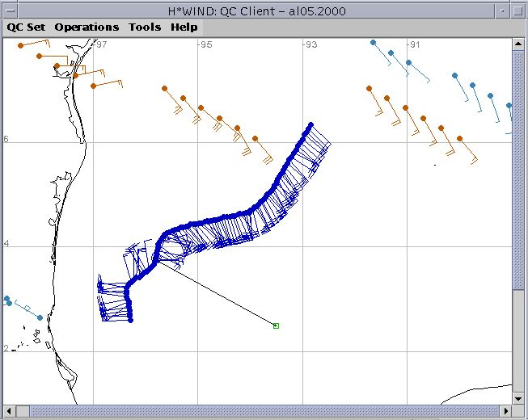Open the Tools menu
Screen dimensions: 528x420
145,27
